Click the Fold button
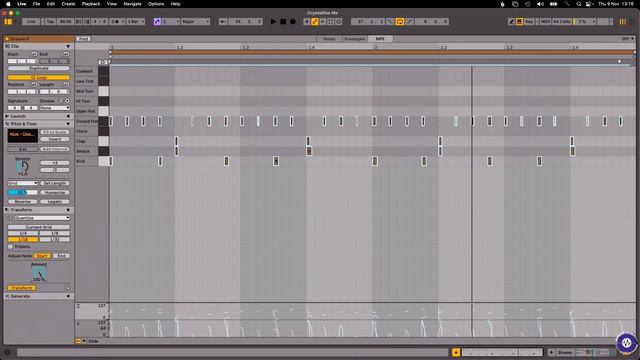 [x=83, y=39]
